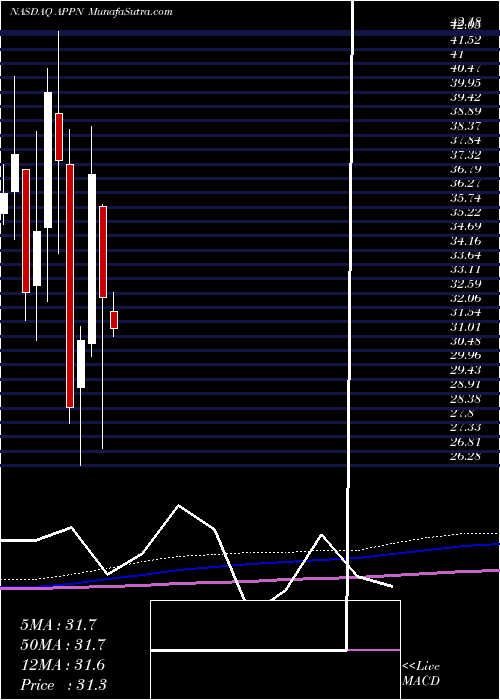500x700 pixels.
Task: Click the 34.16 price axis label
Action: (x=467, y=241)
